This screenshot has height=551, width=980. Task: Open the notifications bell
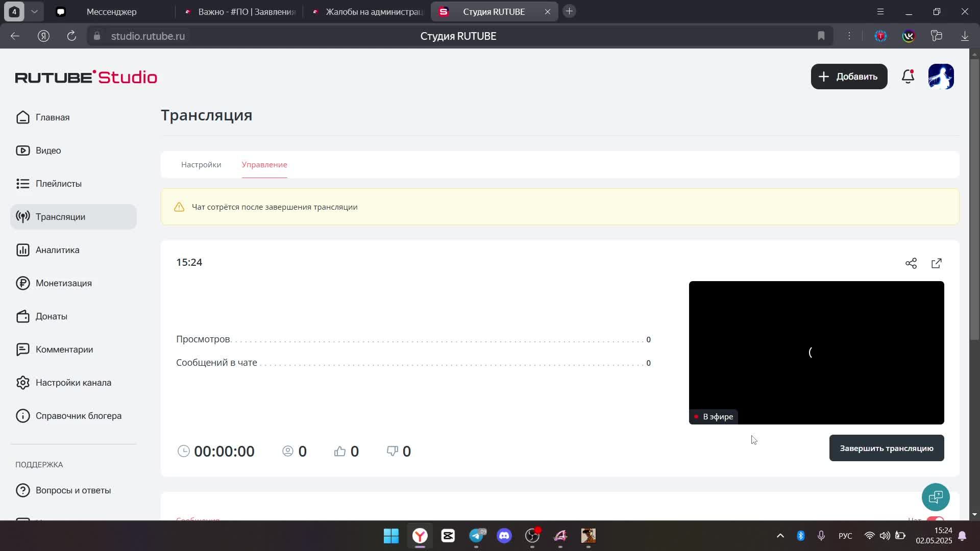[908, 77]
